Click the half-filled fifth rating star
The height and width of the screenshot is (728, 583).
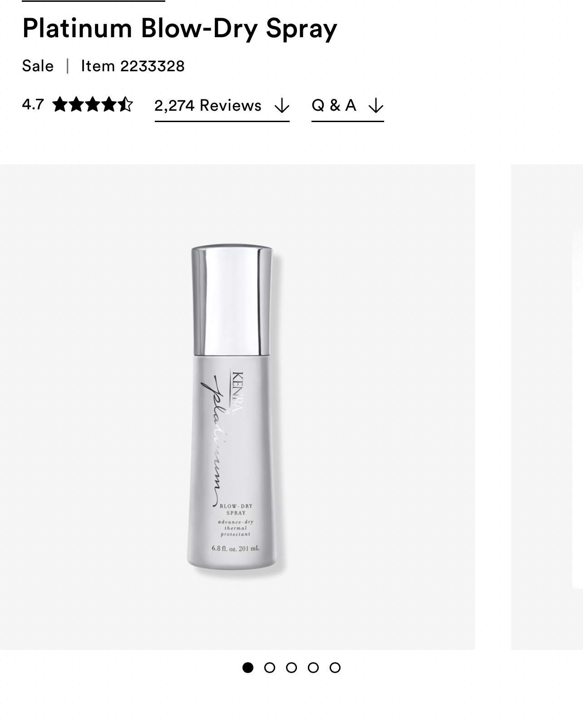point(125,105)
